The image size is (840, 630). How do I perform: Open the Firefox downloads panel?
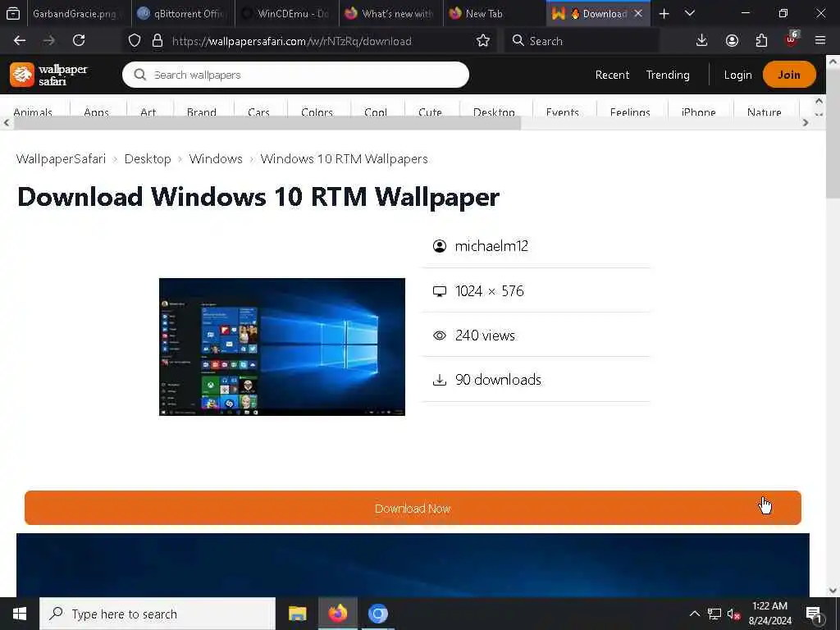click(x=702, y=41)
